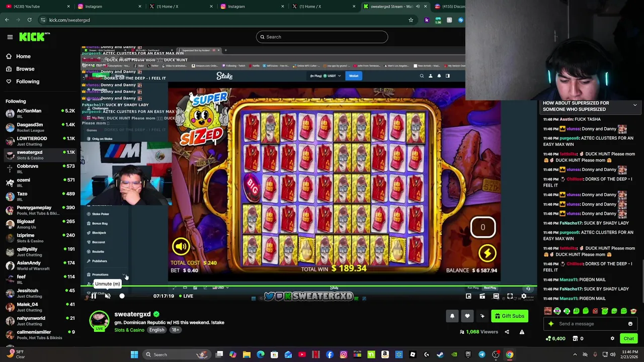644x362 pixels.
Task: Open Ac7ionMan channel in sidebar
Action: 40,113
